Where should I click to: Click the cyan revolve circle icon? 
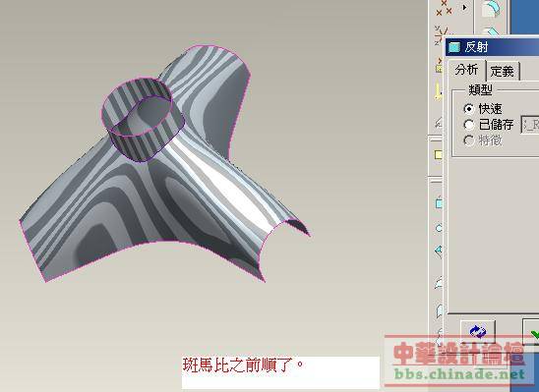(x=439, y=228)
